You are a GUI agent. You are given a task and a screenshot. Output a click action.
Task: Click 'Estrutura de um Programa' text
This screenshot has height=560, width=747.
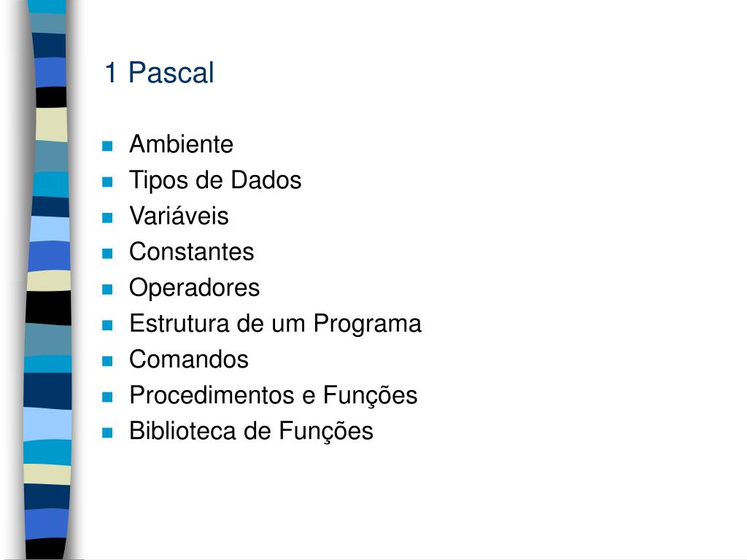275,324
